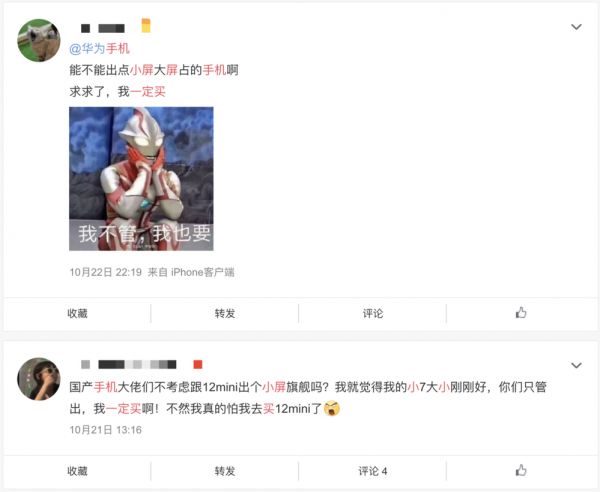Screen dimensions: 600x492
Task: Click 收藏 under the second post
Action: [77, 471]
